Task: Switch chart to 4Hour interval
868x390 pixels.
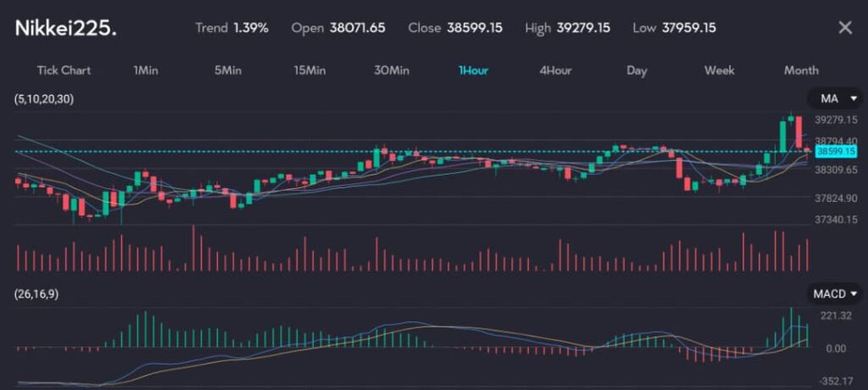Action: click(x=555, y=70)
